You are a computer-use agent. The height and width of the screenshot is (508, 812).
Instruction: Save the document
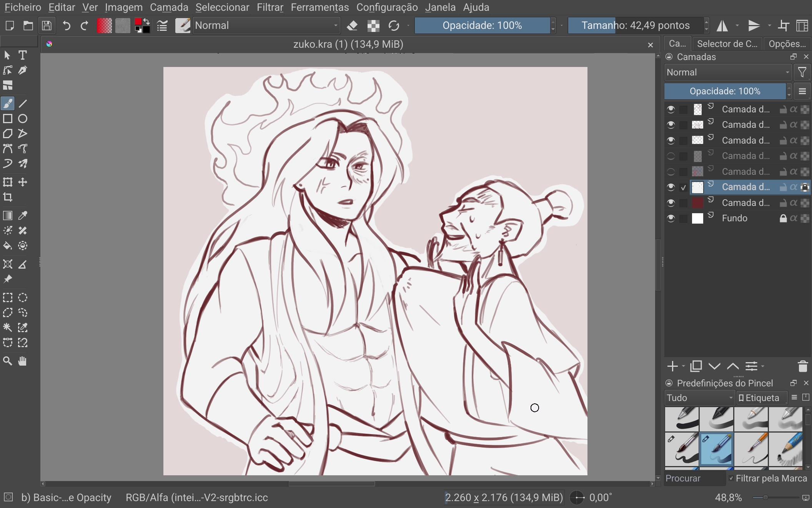click(x=47, y=26)
